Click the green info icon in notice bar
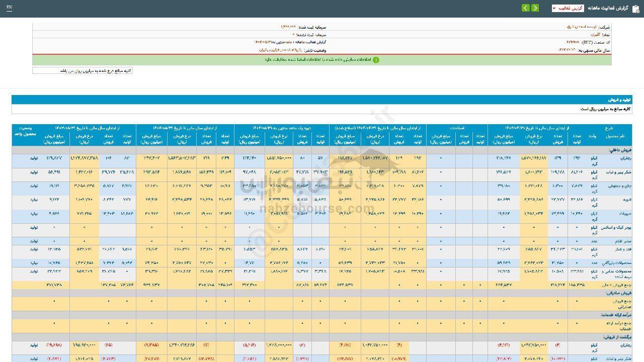The height and width of the screenshot is (362, 644). tap(375, 60)
